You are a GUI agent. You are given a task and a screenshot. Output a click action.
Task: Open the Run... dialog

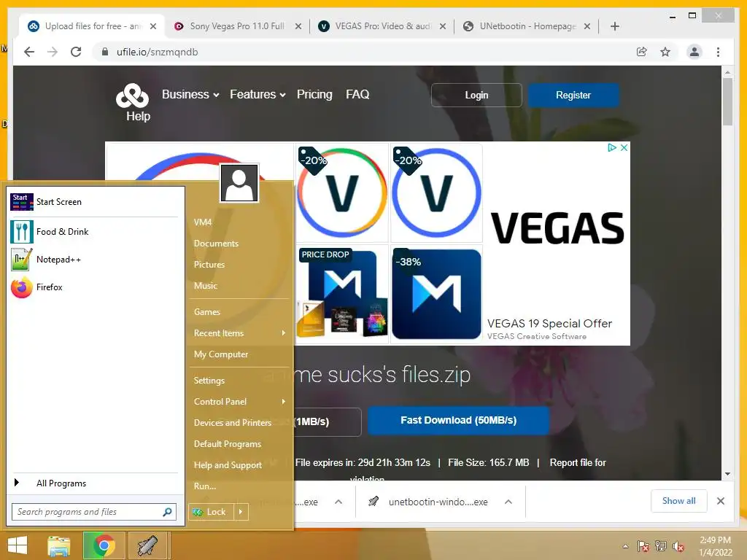[205, 486]
